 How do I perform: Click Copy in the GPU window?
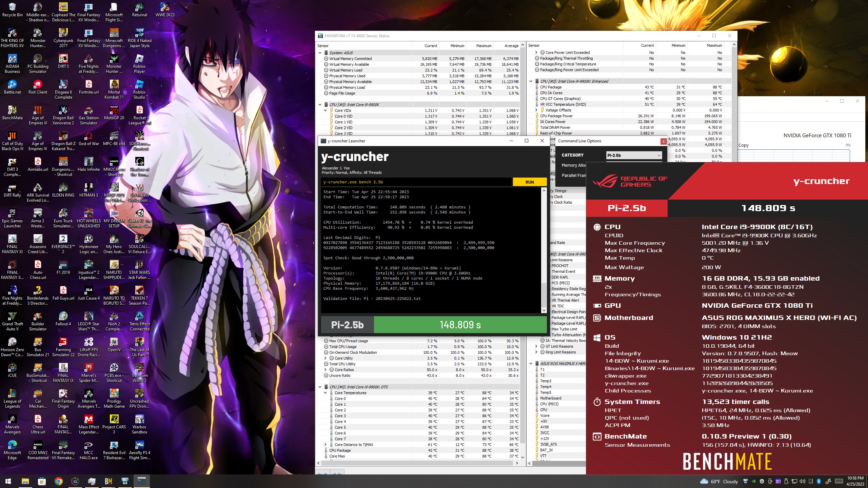(744, 145)
